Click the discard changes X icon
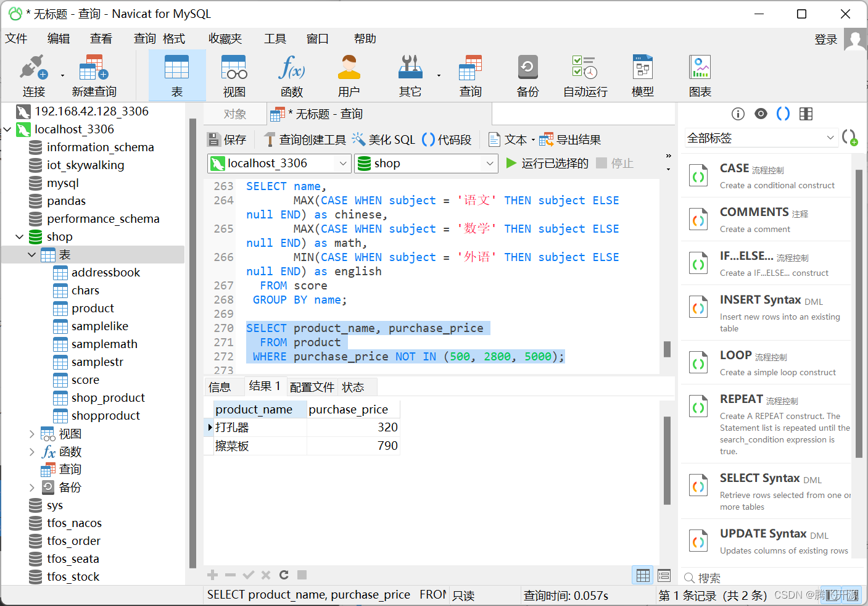 [x=266, y=575]
